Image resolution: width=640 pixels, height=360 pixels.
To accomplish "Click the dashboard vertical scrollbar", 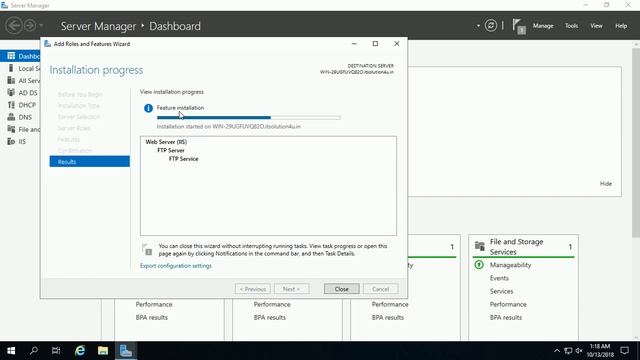I will [x=636, y=142].
